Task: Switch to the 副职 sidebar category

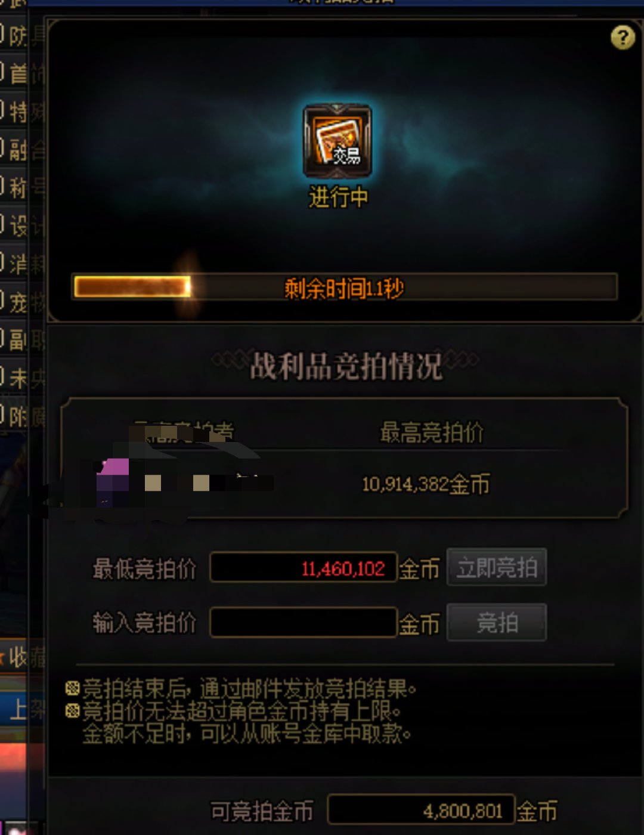Action: pos(23,339)
